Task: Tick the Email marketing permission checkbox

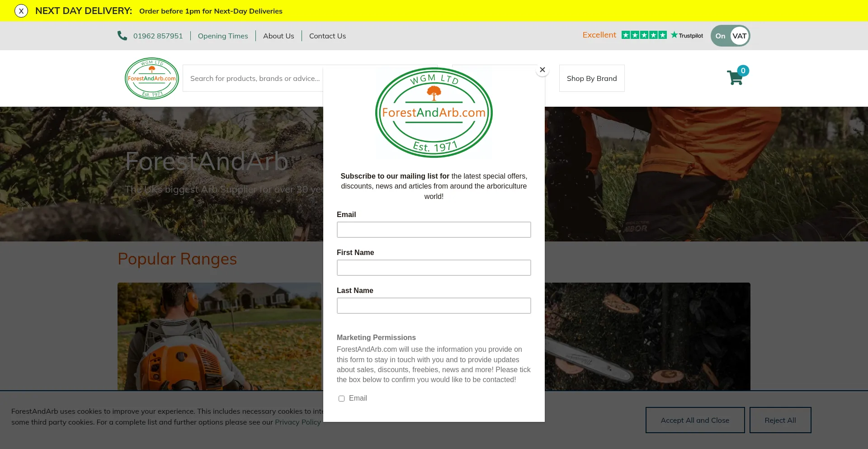Action: tap(341, 398)
